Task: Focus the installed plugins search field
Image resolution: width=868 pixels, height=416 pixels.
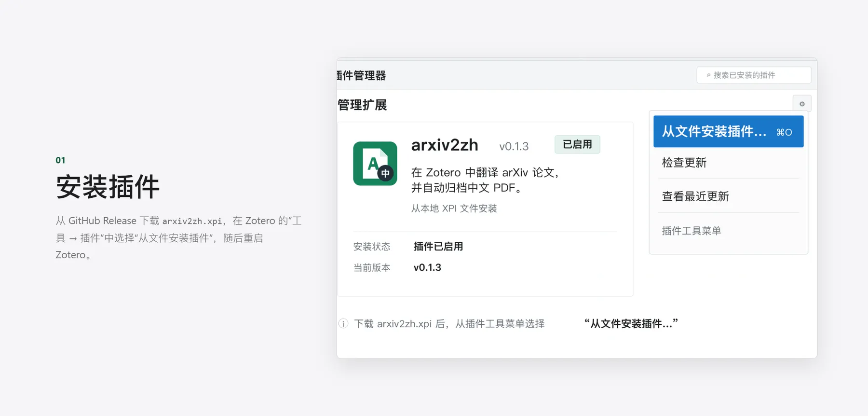Action: click(754, 75)
